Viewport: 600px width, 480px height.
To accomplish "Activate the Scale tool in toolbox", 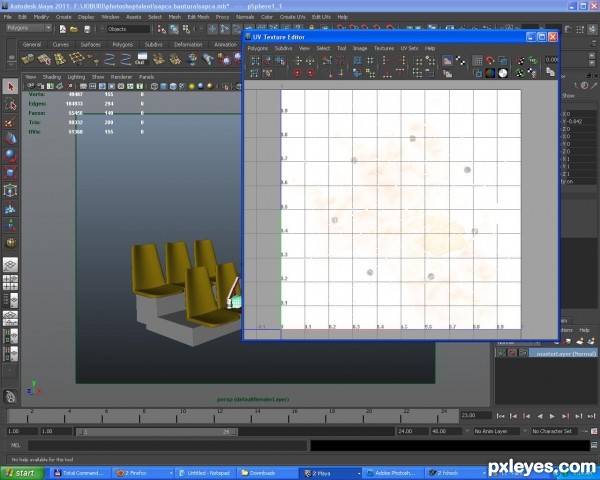I will coord(10,173).
